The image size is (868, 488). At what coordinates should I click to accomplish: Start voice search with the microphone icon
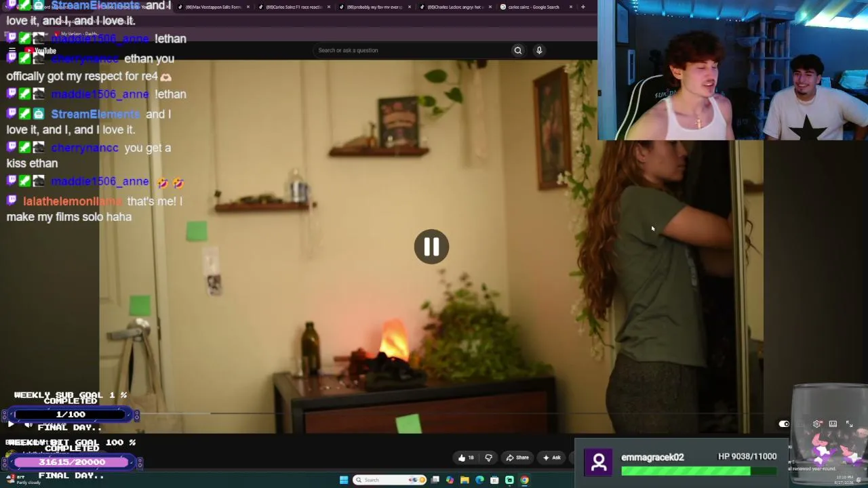(539, 50)
